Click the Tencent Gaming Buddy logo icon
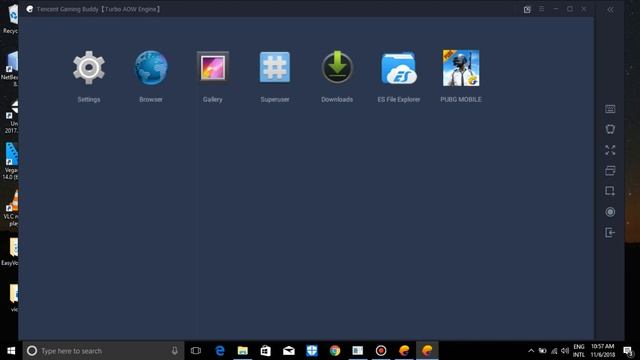The image size is (640, 360). 29,9
